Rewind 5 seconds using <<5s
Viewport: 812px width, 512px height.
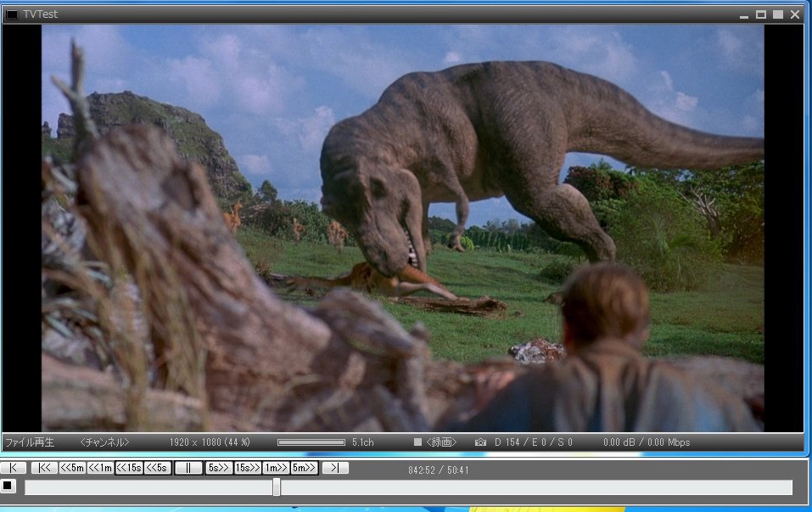pyautogui.click(x=157, y=468)
